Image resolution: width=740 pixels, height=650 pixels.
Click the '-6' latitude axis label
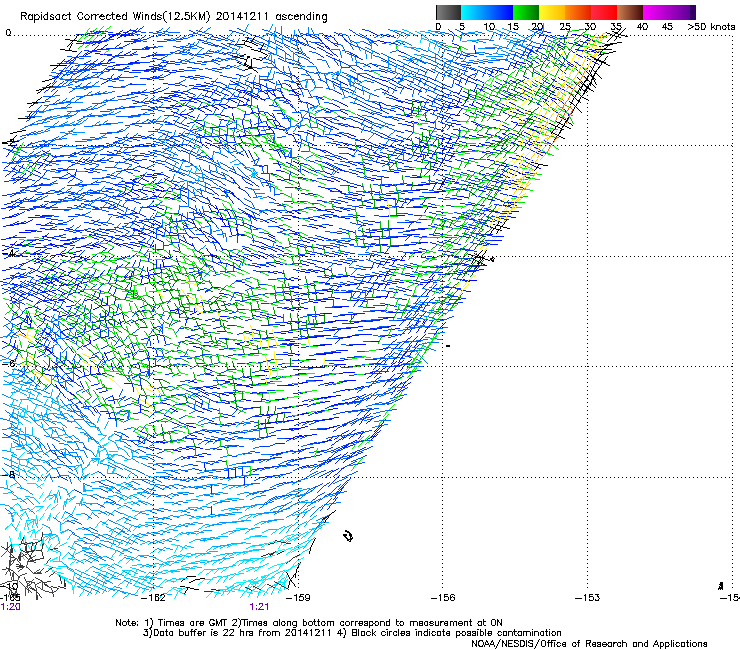tap(9, 363)
